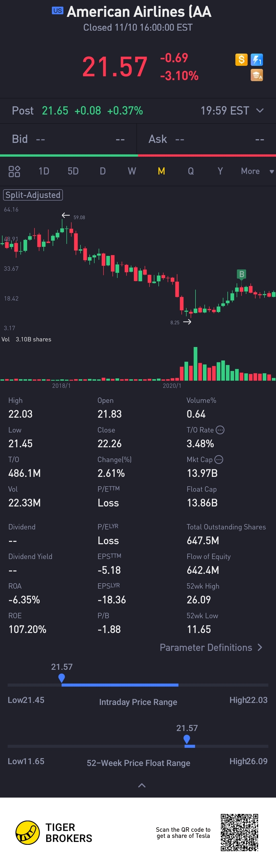Tap the Parameter Definitions link

(x=206, y=647)
